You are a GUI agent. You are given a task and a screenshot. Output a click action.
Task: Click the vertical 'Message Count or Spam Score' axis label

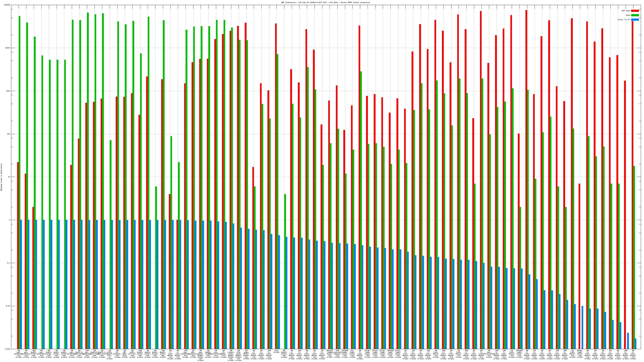pyautogui.click(x=1, y=177)
